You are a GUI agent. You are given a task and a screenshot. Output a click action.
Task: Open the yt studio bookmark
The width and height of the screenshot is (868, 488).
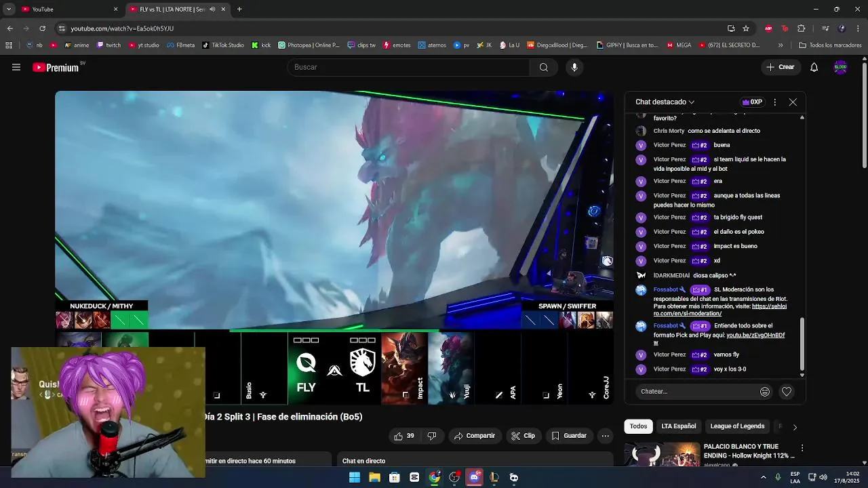pyautogui.click(x=144, y=45)
